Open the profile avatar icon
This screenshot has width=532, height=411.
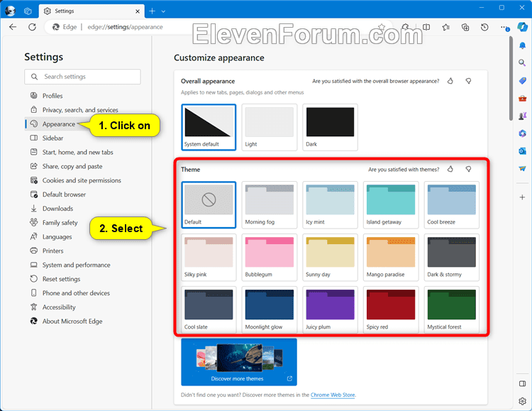click(x=10, y=11)
